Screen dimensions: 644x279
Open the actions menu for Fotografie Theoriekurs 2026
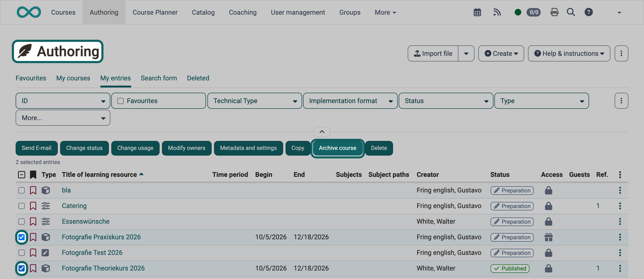click(x=620, y=268)
